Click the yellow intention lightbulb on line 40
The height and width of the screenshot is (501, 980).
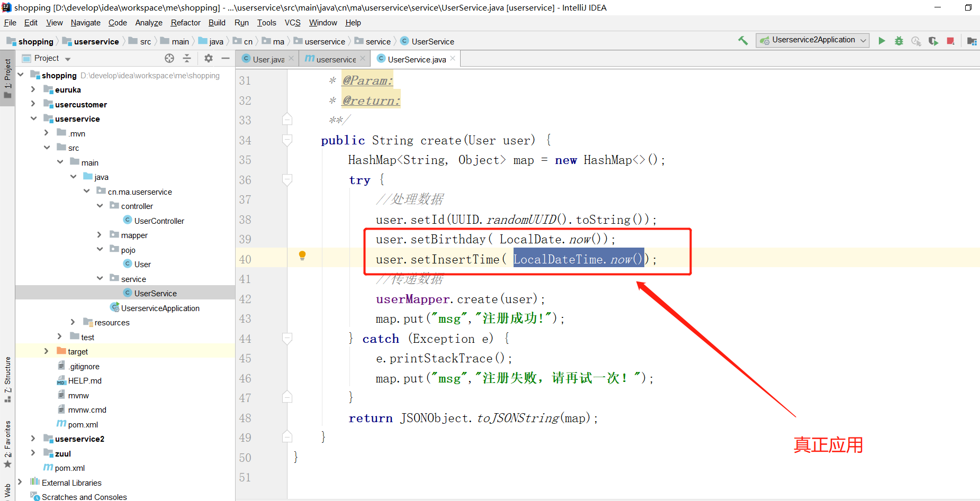pyautogui.click(x=302, y=256)
